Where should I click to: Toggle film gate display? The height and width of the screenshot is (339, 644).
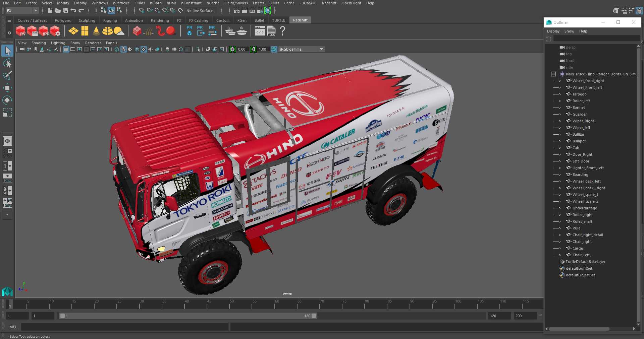pyautogui.click(x=73, y=49)
